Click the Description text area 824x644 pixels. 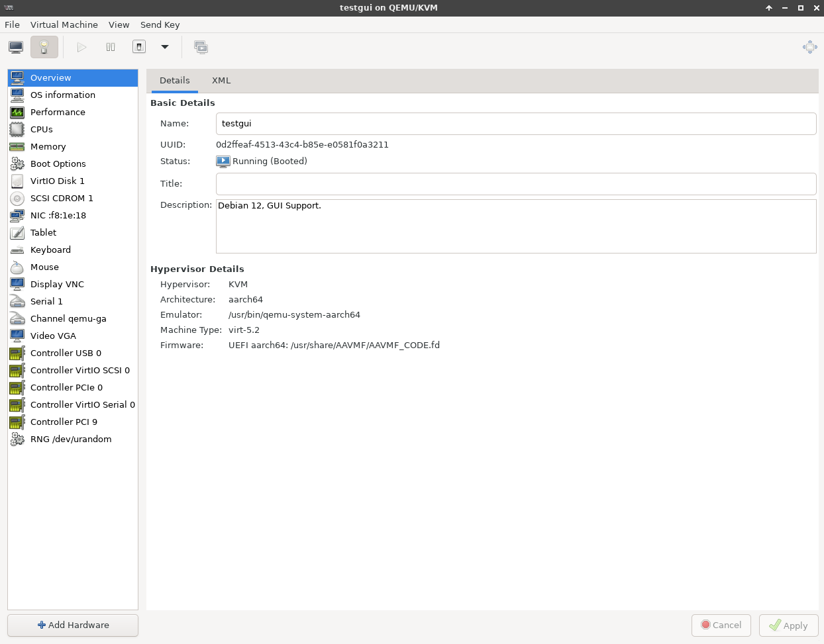coord(515,226)
